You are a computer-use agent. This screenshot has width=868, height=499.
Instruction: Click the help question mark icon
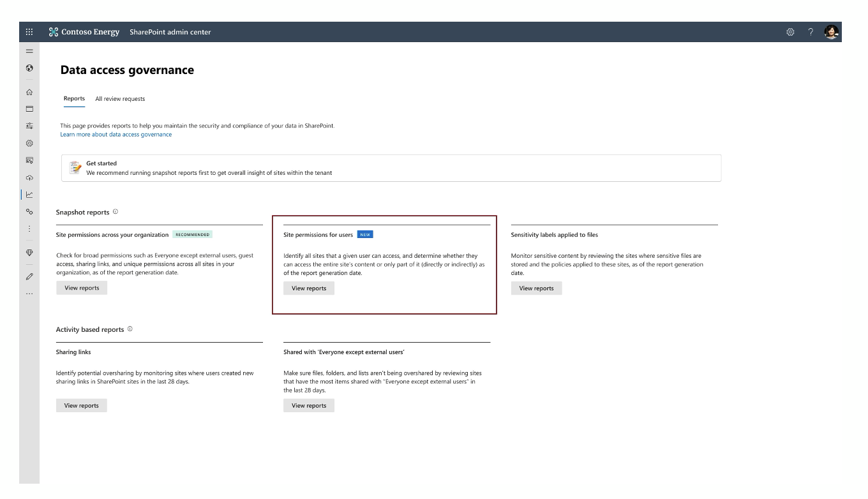[x=811, y=32]
